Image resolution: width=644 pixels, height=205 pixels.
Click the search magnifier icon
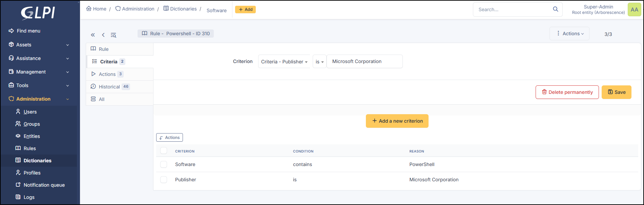tap(556, 9)
